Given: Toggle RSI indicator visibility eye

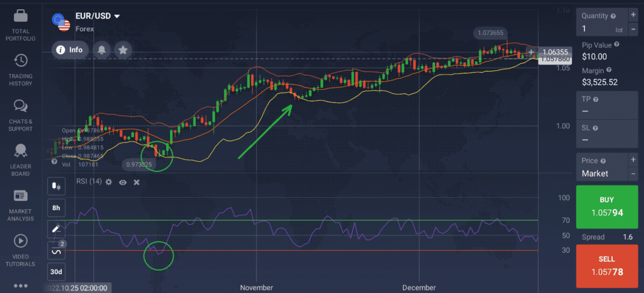Looking at the screenshot, I should click(122, 182).
